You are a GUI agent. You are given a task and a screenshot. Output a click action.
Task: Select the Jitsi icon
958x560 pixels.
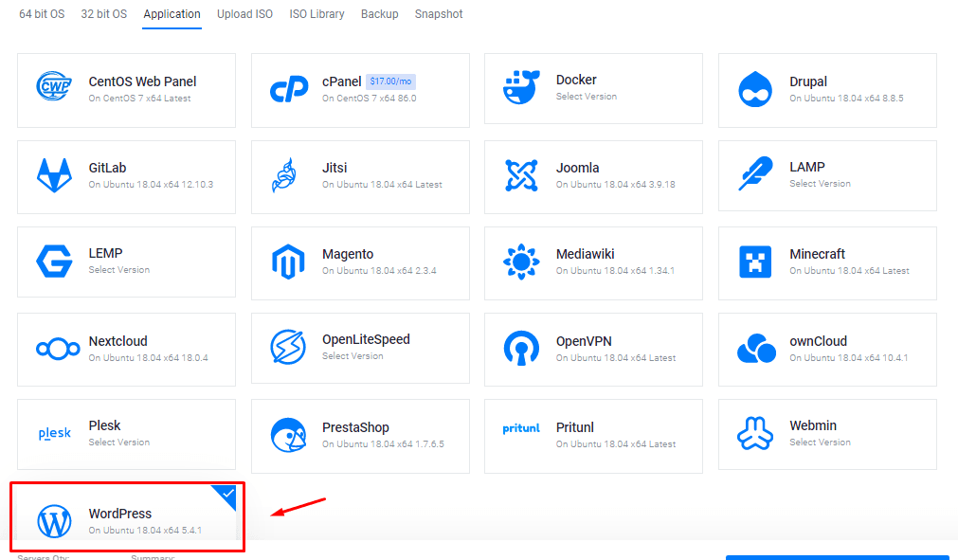coord(284,175)
